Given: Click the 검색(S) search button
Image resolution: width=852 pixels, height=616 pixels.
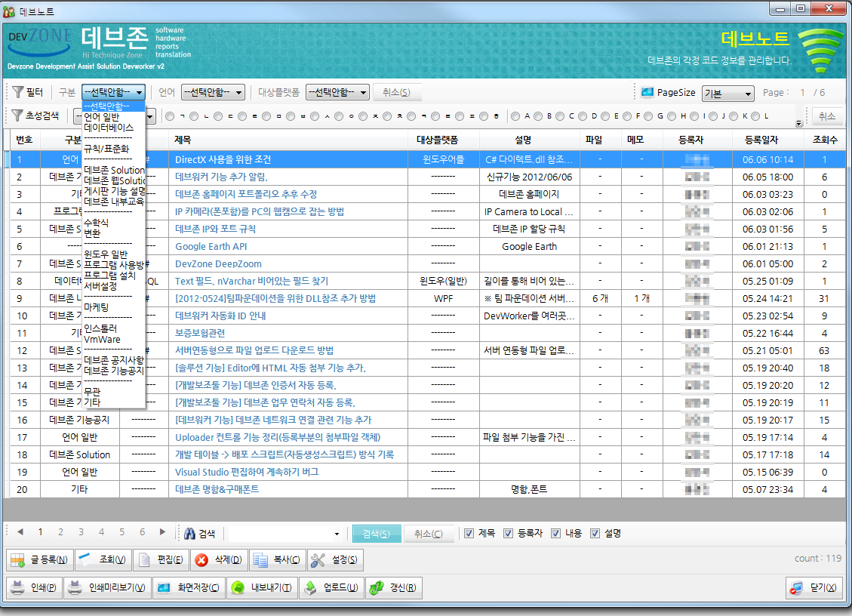Looking at the screenshot, I should click(x=377, y=534).
